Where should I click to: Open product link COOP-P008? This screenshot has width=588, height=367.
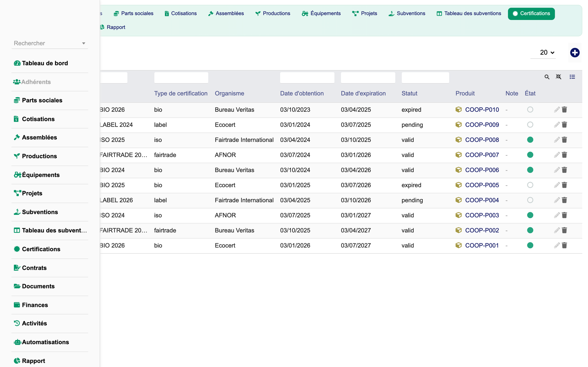482,140
